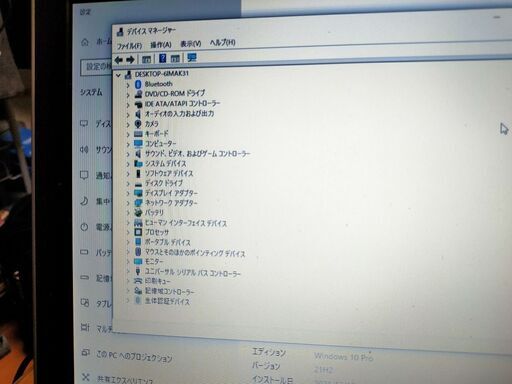Viewport: 512px width, 384px height.
Task: Select the Bluetooth device category icon
Action: 138,85
